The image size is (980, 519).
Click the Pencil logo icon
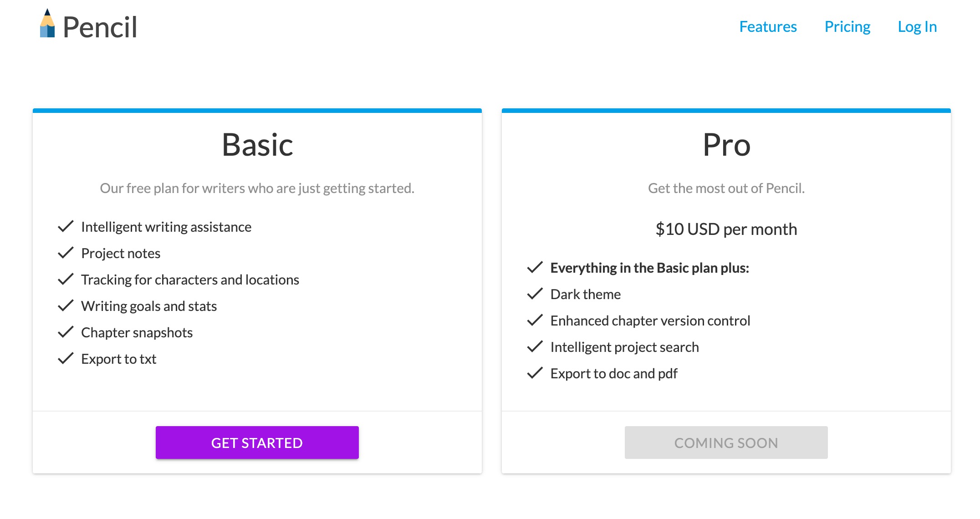coord(47,24)
